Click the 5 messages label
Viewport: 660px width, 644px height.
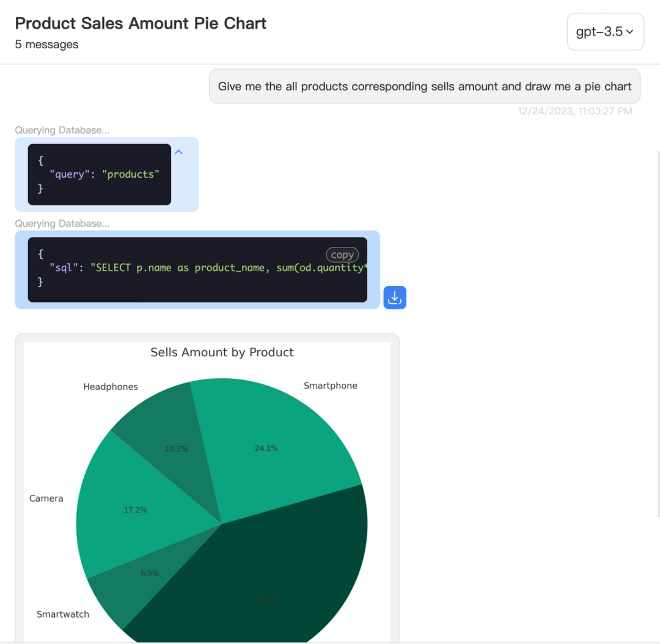point(46,44)
